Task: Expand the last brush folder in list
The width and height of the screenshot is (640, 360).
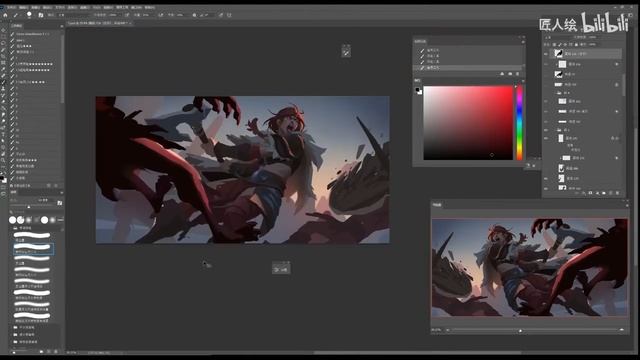Action: [16, 342]
